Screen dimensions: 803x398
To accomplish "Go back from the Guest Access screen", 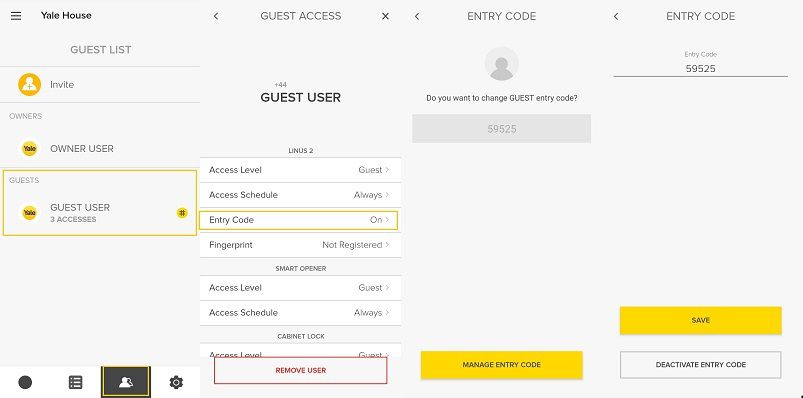I will (216, 16).
